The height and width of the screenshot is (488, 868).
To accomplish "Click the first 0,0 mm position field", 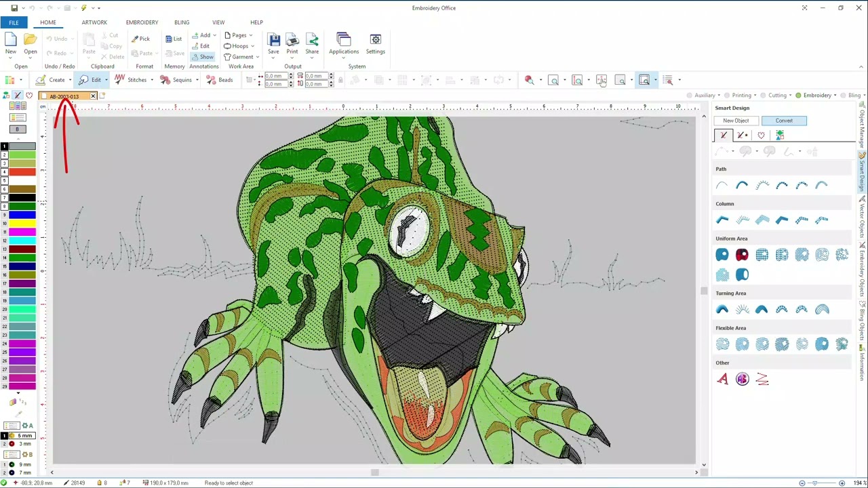I will point(277,76).
